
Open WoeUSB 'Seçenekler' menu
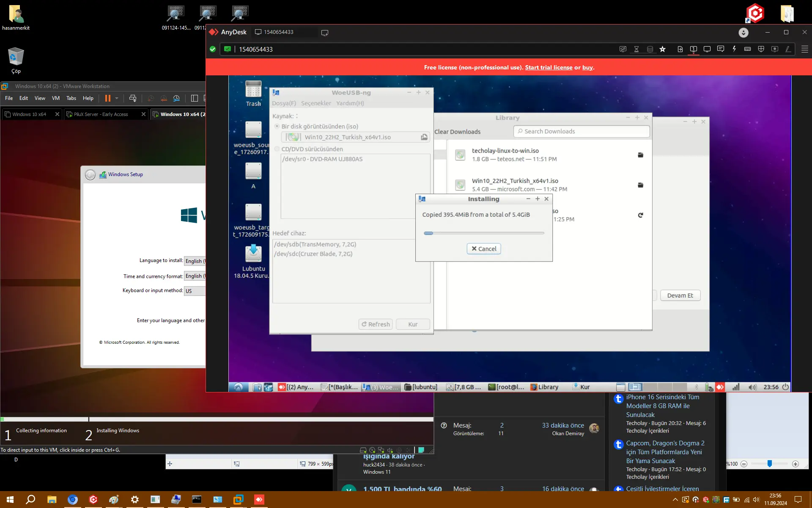316,103
